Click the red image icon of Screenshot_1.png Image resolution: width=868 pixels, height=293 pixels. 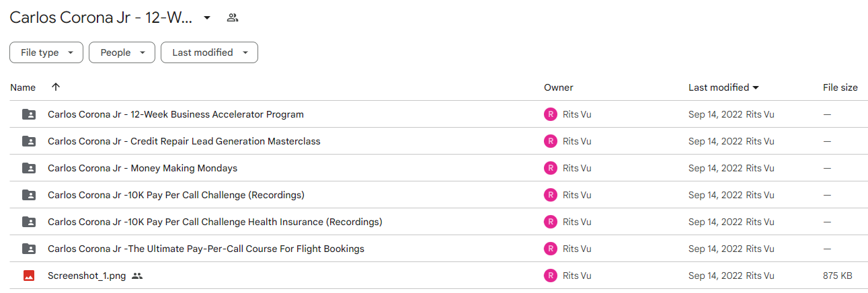point(29,276)
